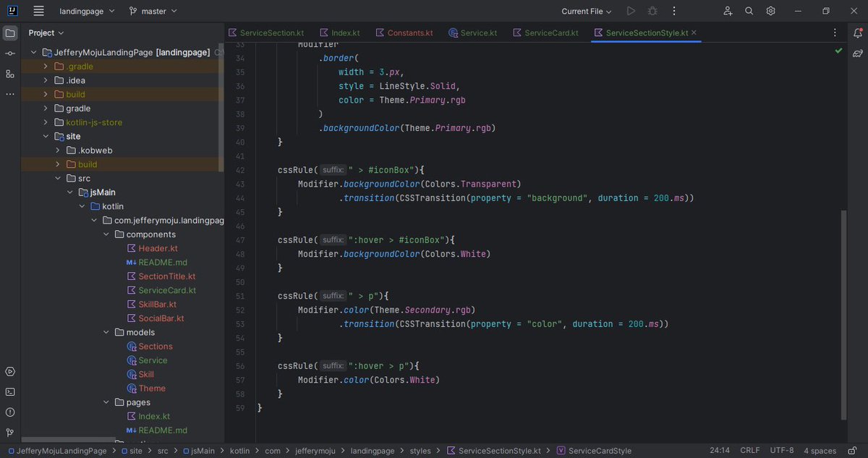Image resolution: width=868 pixels, height=458 pixels.
Task: Change UTF-8 file encoding
Action: click(782, 451)
